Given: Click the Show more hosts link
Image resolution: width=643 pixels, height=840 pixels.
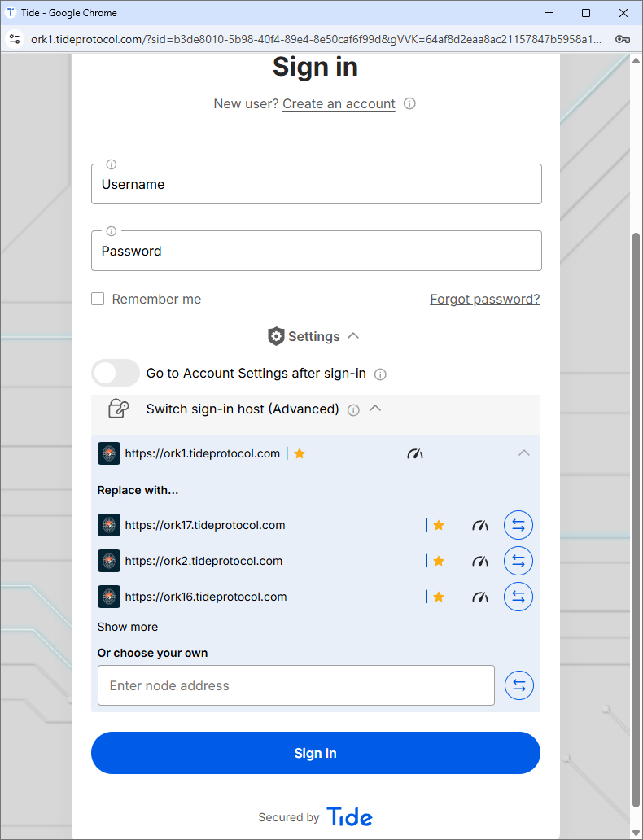Looking at the screenshot, I should (x=128, y=627).
